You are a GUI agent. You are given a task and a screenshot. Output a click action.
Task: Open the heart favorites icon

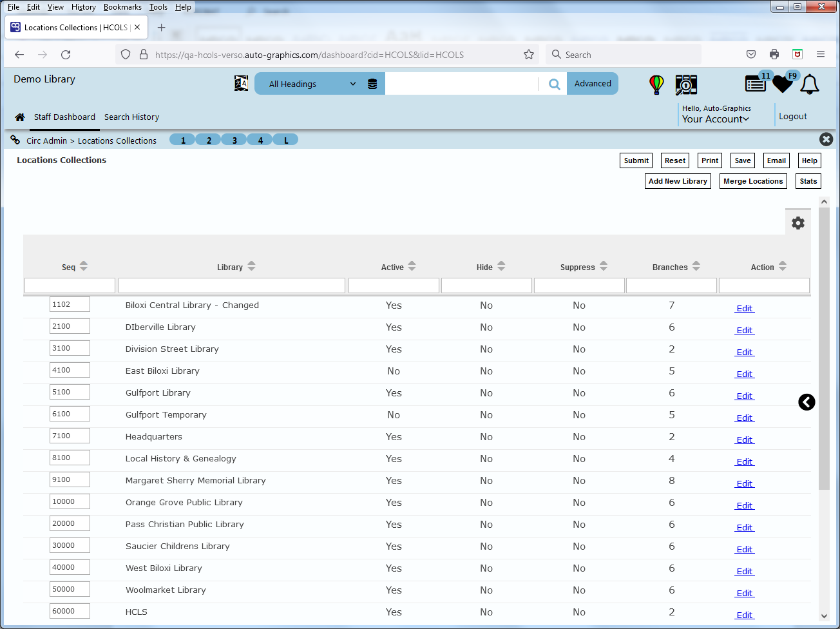pos(783,84)
